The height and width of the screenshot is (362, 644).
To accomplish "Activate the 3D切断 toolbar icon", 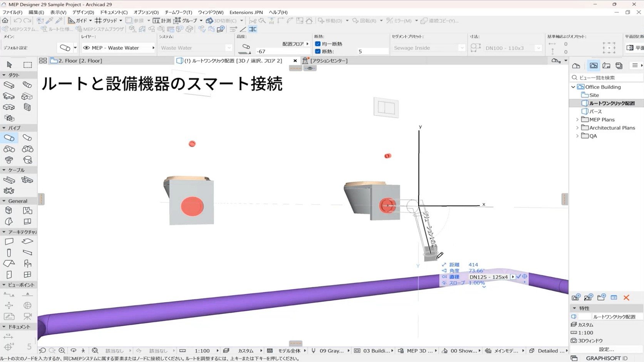I will point(210,20).
